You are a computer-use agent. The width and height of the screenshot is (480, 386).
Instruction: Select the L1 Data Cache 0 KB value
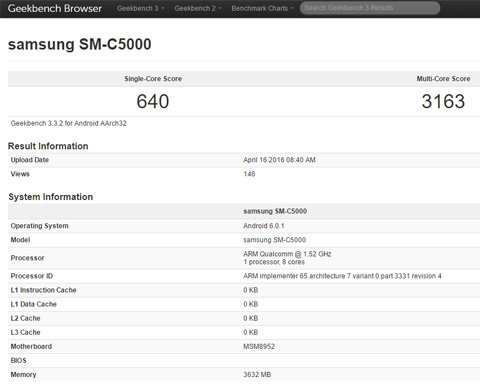point(251,304)
